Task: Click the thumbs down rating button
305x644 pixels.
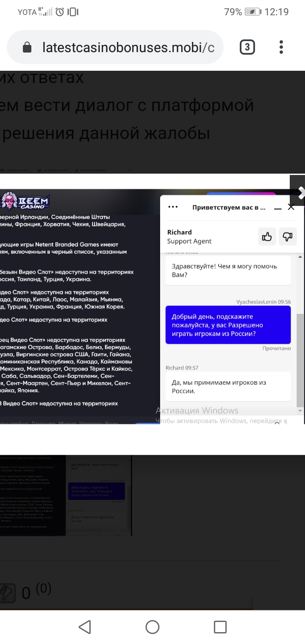Action: click(x=288, y=236)
